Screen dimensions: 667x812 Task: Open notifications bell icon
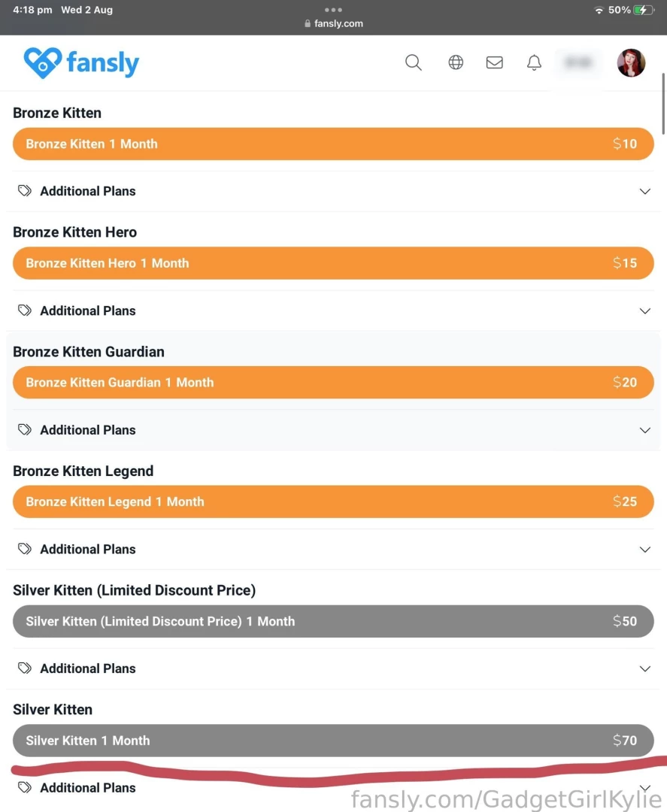coord(534,62)
